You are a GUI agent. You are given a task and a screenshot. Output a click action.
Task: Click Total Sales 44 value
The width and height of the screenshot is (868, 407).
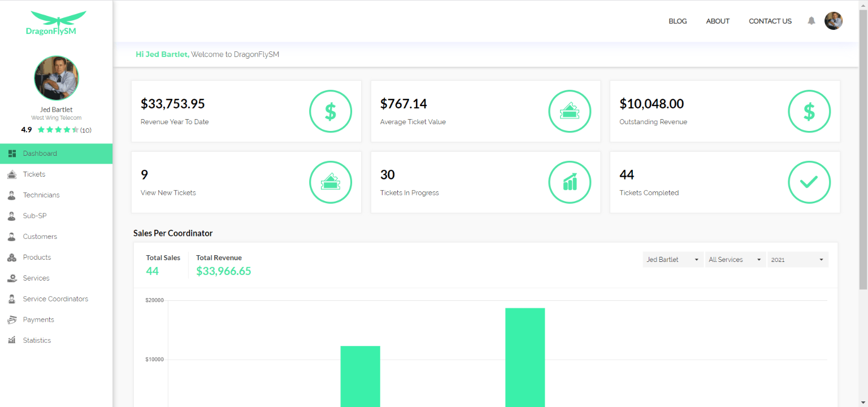point(153,271)
